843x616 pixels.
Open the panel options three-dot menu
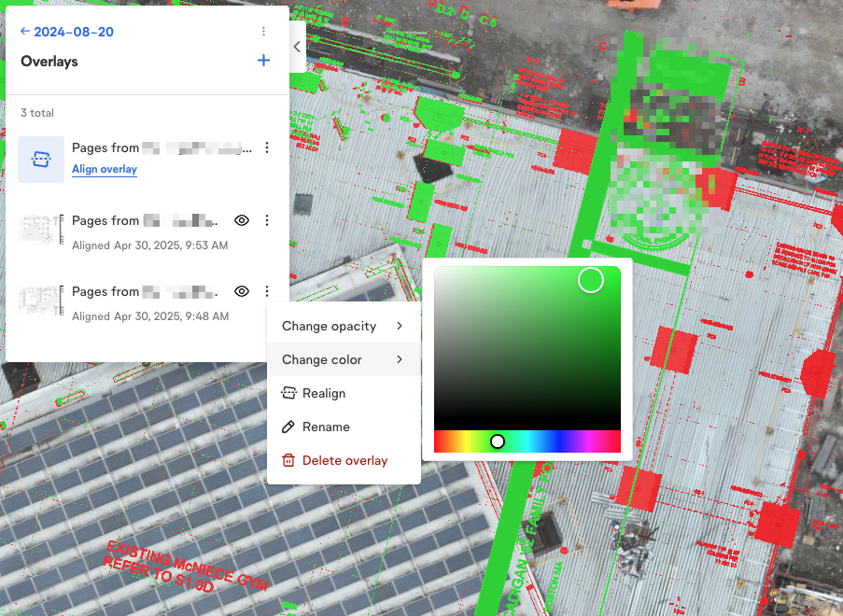click(x=263, y=32)
